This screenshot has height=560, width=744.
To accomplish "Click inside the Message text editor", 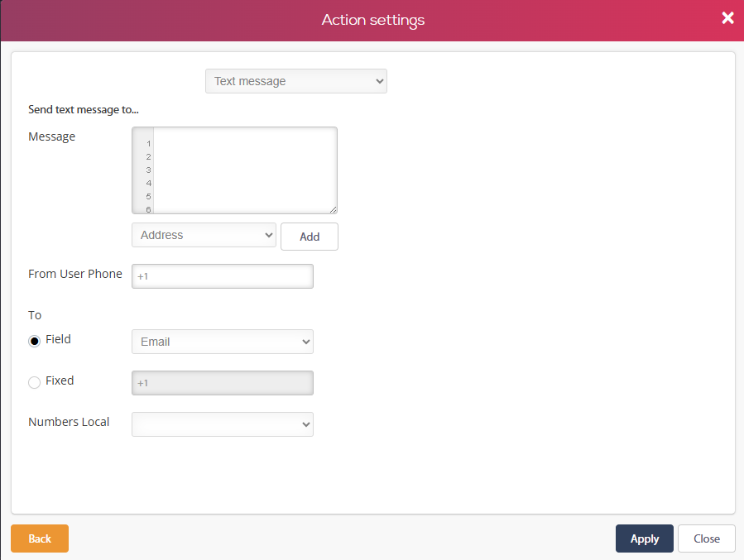I will click(x=244, y=170).
